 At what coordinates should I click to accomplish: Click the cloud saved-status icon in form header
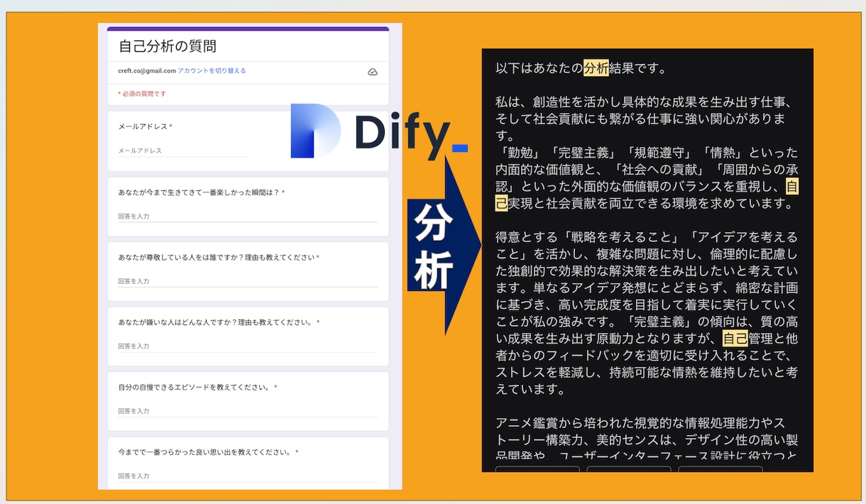pyautogui.click(x=373, y=72)
